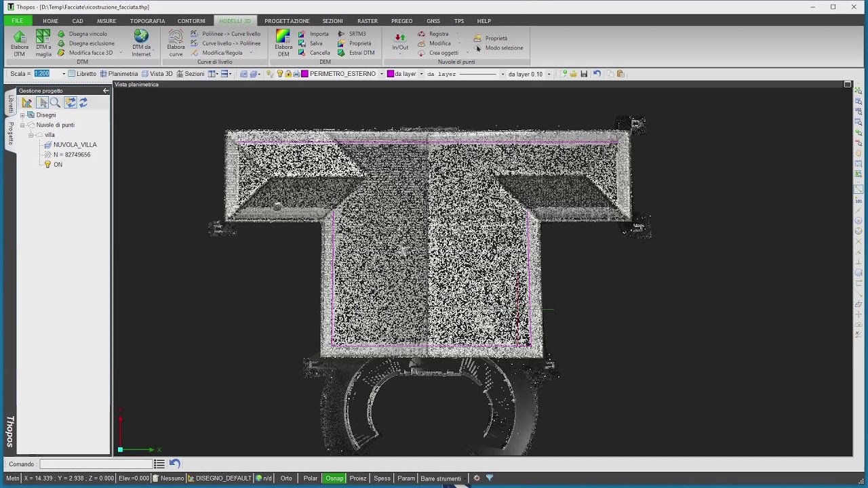Switch to the HOME tab
Viewport: 868px width, 488px height.
tap(50, 21)
